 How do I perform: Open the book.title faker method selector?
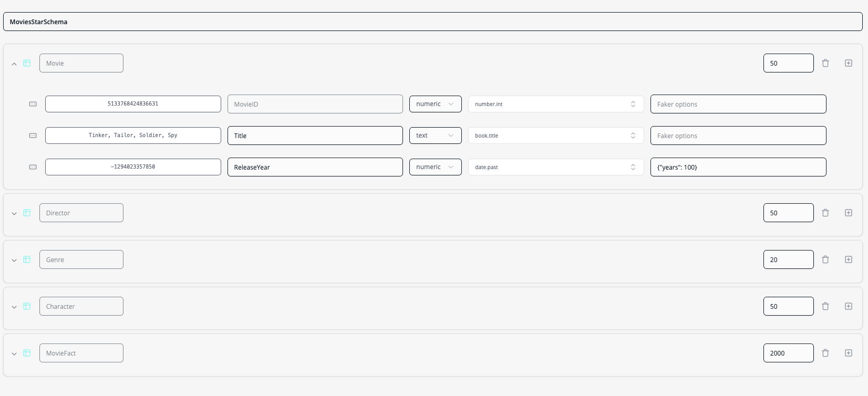[x=555, y=136]
